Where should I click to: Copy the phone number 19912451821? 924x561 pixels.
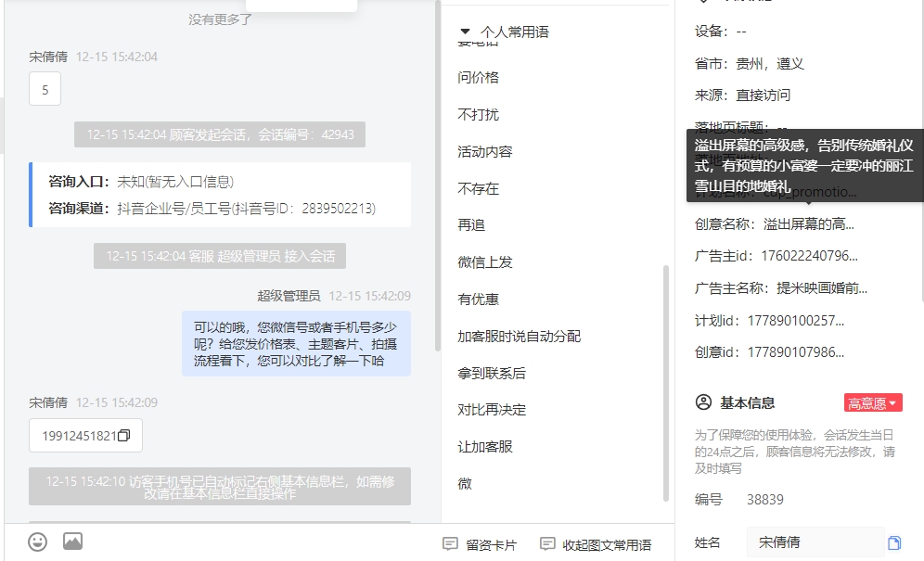123,436
